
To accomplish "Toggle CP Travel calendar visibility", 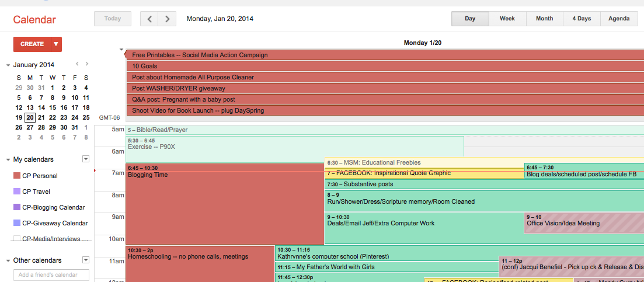I will point(17,192).
